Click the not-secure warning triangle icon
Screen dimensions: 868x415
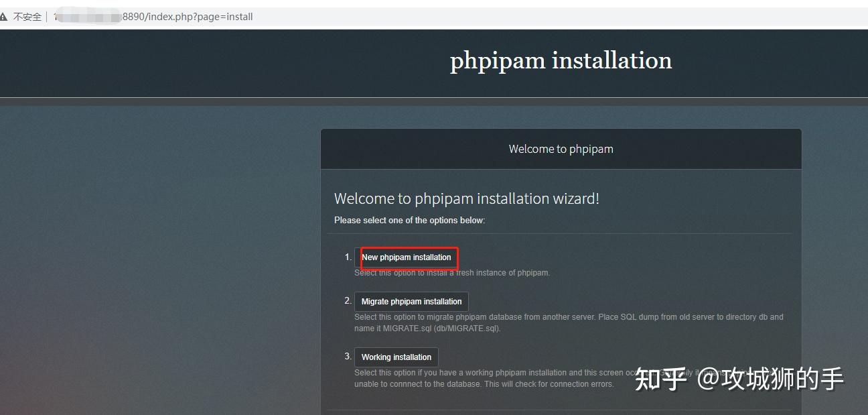[3, 17]
